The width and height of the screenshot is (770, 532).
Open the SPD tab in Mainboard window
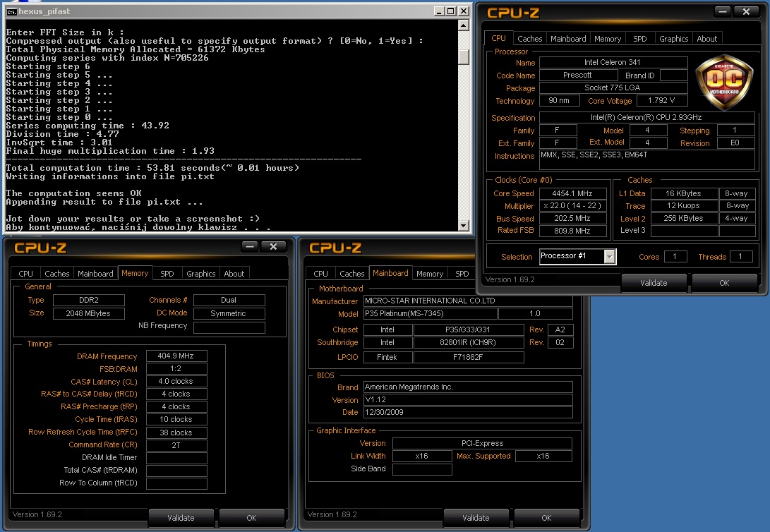[462, 274]
